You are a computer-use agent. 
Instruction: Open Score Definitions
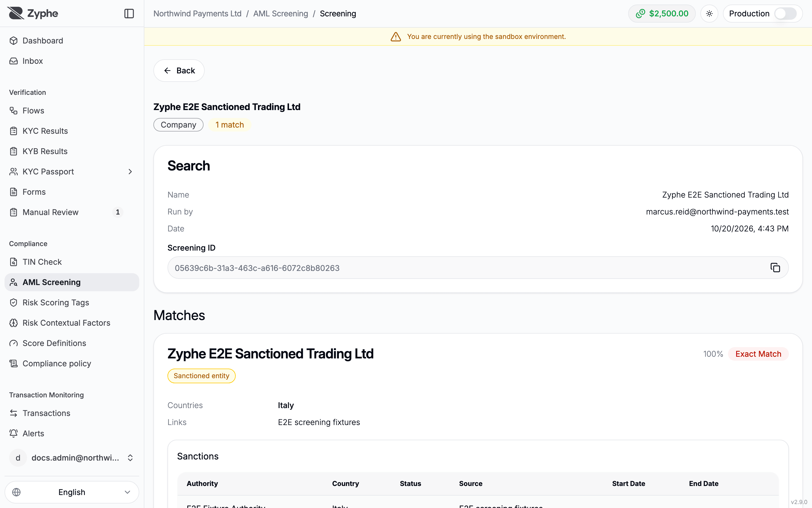(72, 343)
